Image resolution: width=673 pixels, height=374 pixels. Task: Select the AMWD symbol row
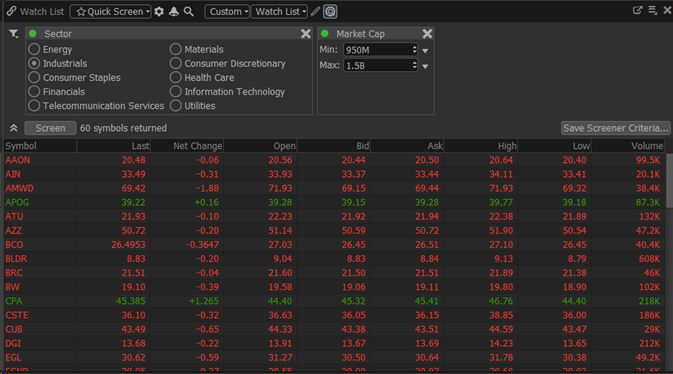tap(335, 189)
